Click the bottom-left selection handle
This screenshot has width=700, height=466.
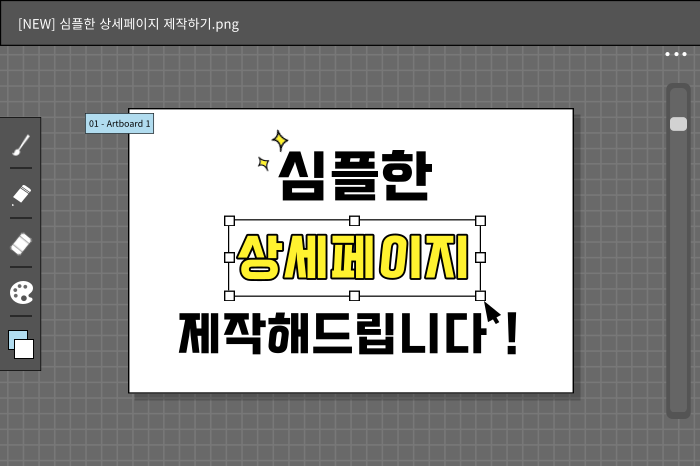(229, 296)
